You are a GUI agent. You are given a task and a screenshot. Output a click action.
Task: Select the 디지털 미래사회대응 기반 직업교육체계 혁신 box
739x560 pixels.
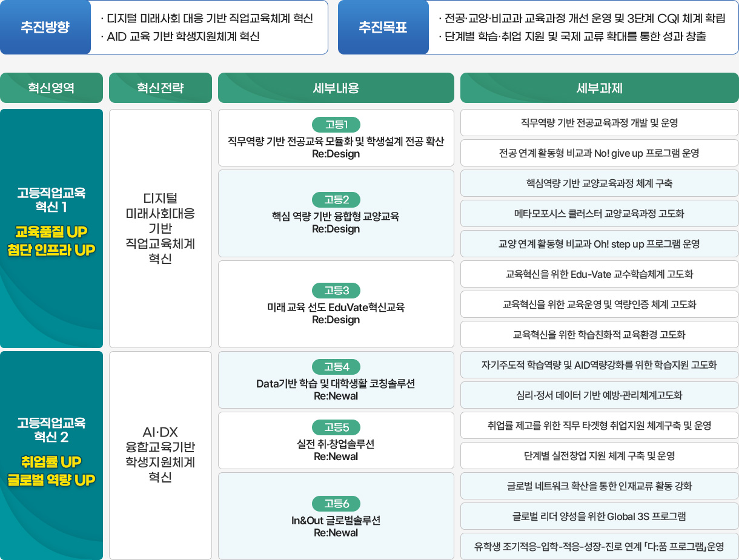coord(161,228)
